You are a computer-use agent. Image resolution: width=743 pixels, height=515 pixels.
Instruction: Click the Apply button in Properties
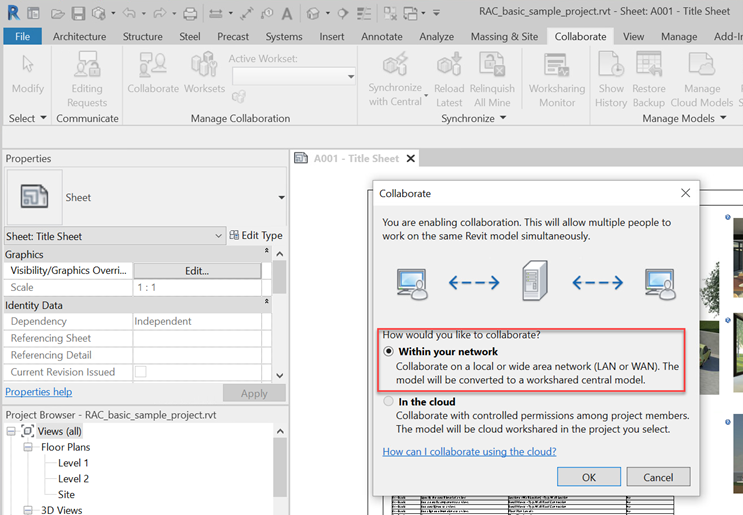click(x=254, y=393)
